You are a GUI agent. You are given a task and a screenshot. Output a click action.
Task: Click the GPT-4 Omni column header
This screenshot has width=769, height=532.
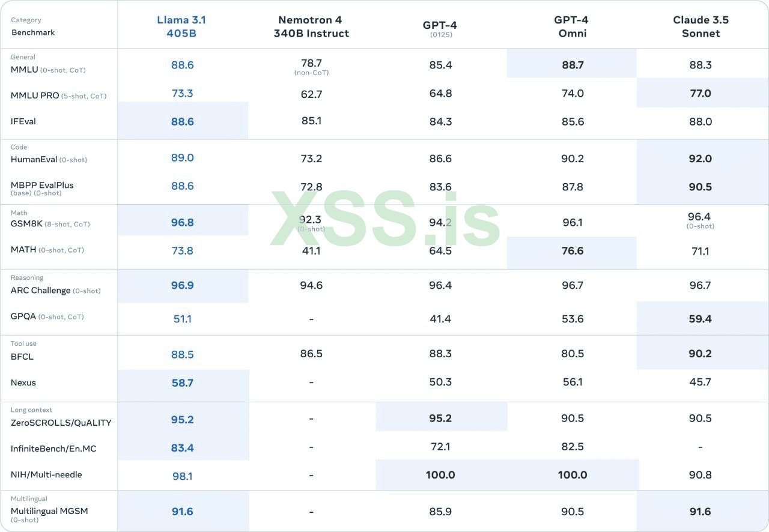572,26
